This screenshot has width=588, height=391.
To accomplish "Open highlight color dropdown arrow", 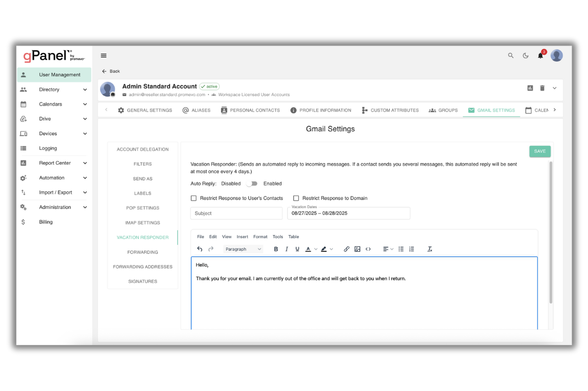I will (331, 249).
